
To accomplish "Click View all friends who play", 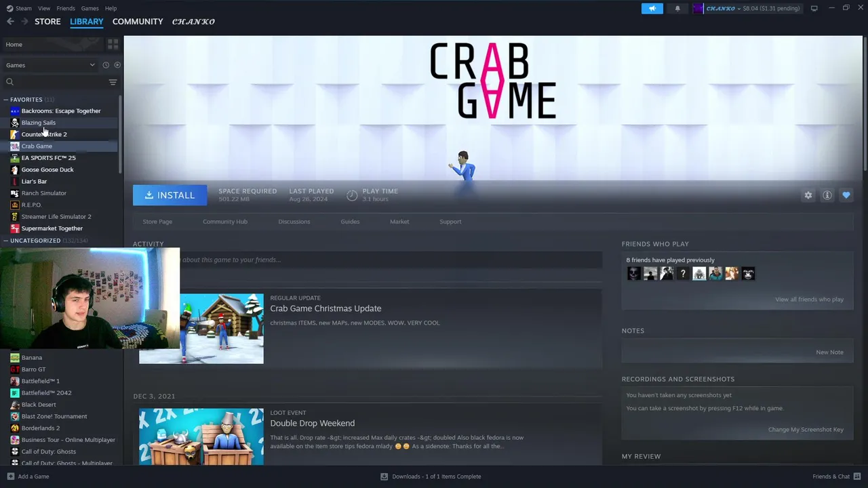I will click(x=810, y=300).
